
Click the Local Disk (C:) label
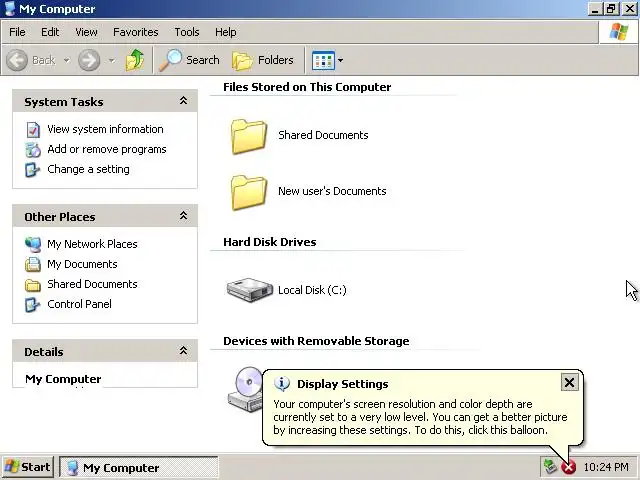pos(312,290)
